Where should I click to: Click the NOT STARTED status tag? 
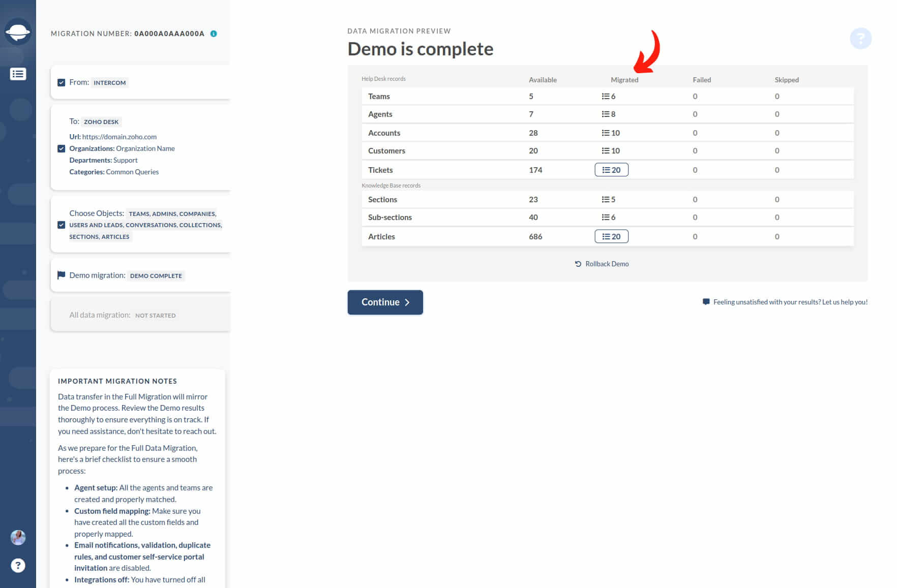point(155,315)
